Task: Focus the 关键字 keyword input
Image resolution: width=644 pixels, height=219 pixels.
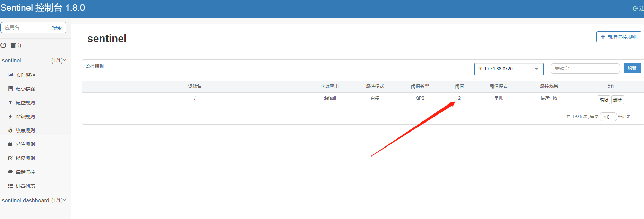Action: click(585, 68)
